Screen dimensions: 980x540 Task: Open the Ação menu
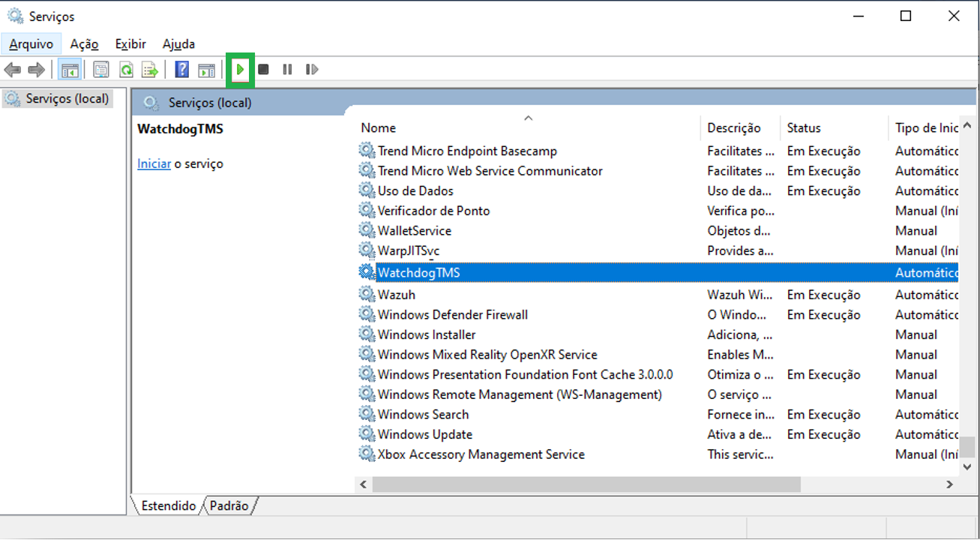[84, 44]
